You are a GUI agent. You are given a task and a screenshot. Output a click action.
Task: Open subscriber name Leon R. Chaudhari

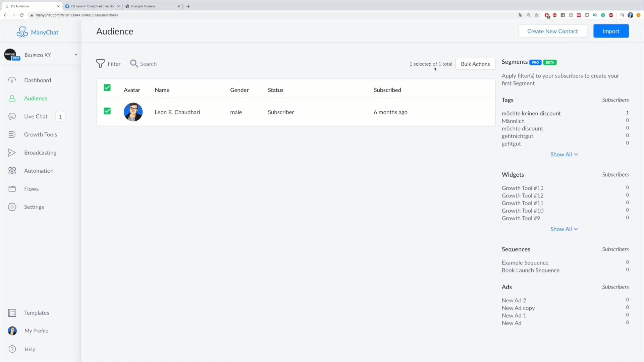pos(177,112)
